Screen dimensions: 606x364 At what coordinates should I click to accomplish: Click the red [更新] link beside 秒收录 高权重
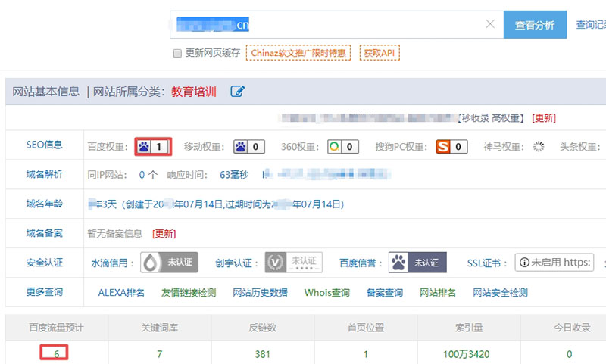[544, 118]
